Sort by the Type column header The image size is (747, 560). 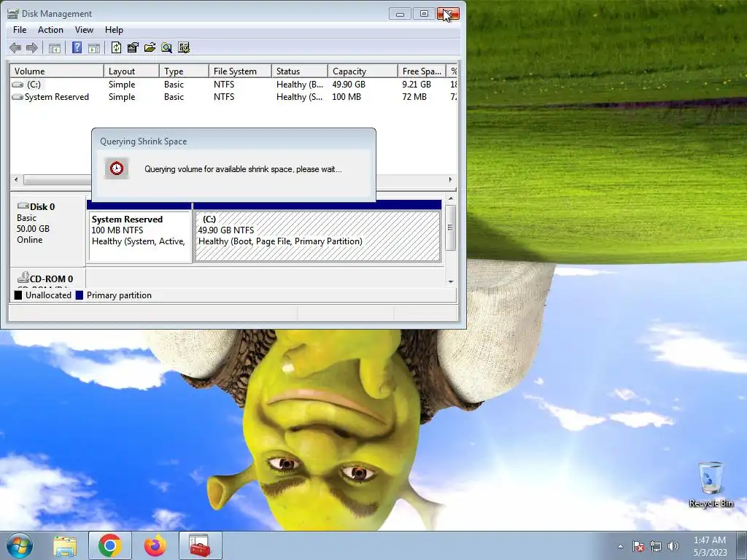click(x=184, y=71)
